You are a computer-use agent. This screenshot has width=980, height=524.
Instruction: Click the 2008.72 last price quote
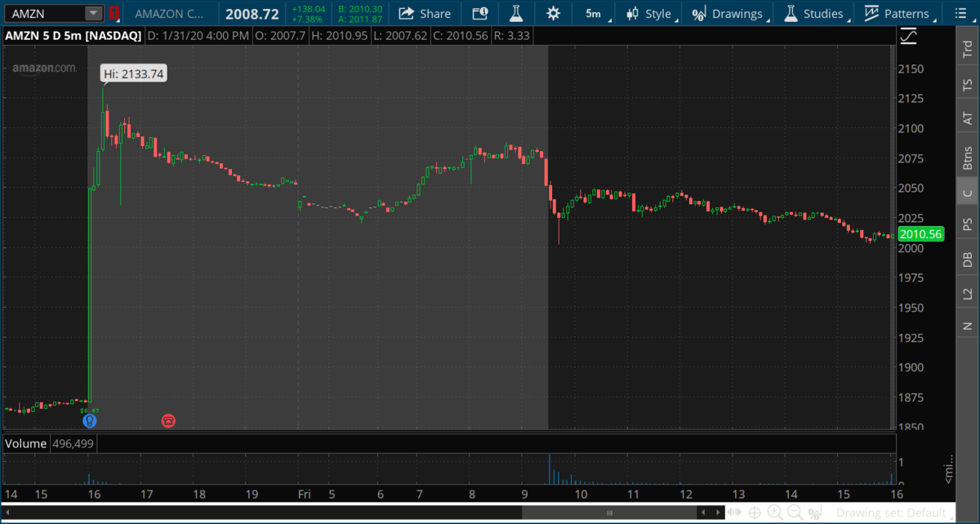pyautogui.click(x=251, y=14)
